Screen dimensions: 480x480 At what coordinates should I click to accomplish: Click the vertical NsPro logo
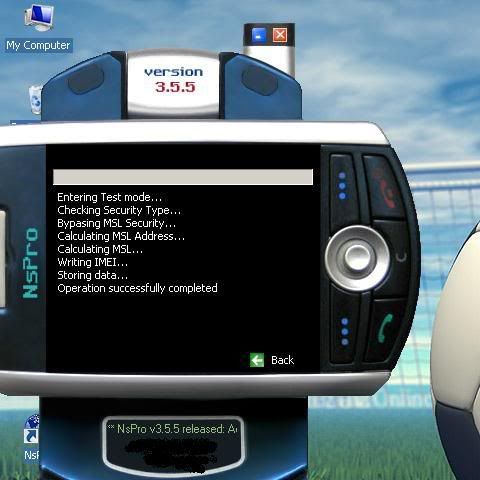tap(30, 263)
